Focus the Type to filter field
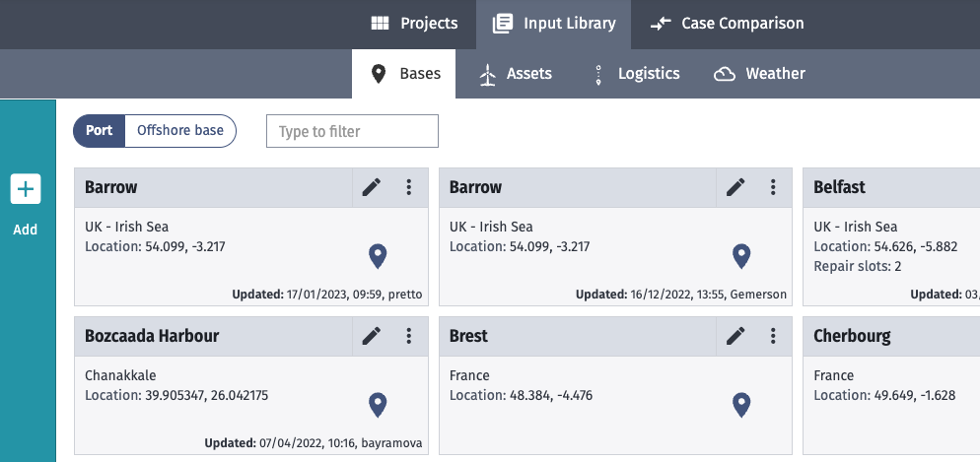The image size is (980, 462). click(352, 131)
